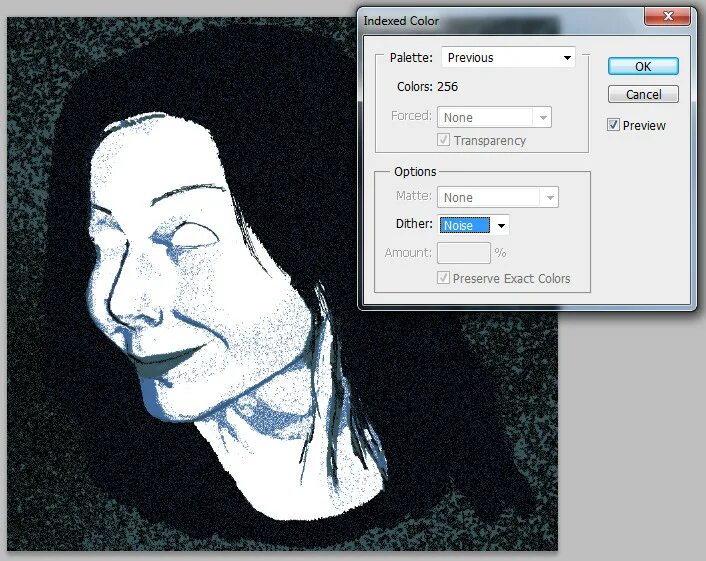The width and height of the screenshot is (706, 561).
Task: Click the Options group label
Action: point(415,172)
